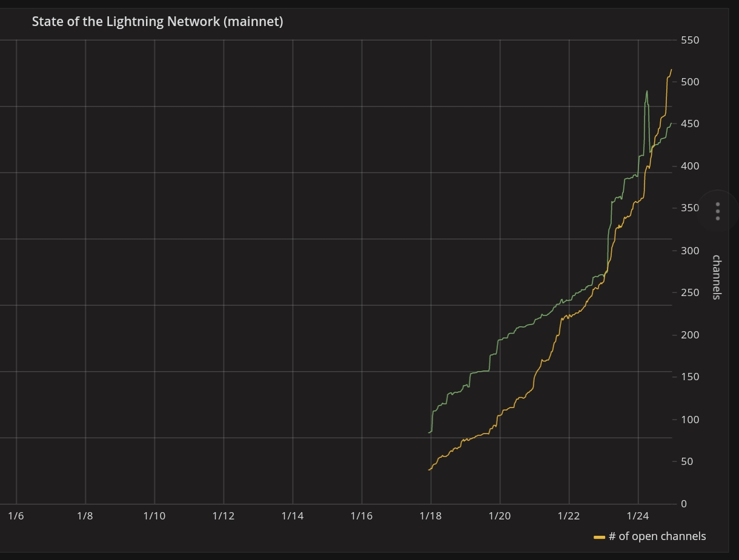The image size is (739, 560).
Task: Toggle the '# of open channels' legend label
Action: click(x=657, y=536)
